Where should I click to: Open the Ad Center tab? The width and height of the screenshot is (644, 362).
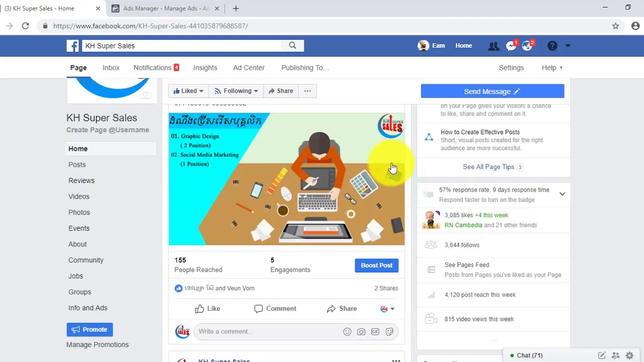point(249,68)
